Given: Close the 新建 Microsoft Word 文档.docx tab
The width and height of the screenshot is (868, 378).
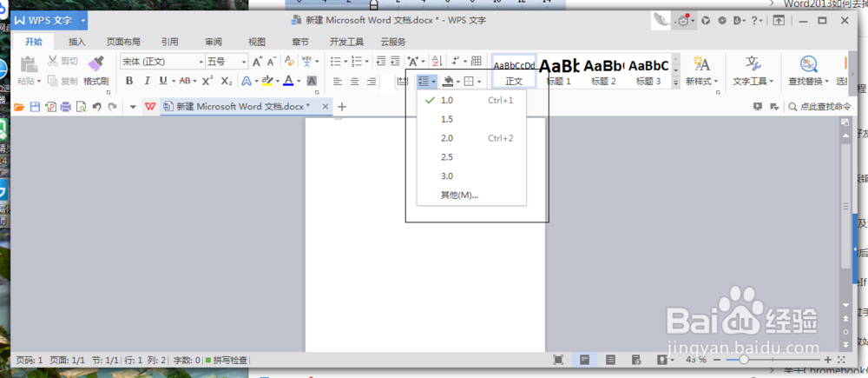Looking at the screenshot, I should point(325,106).
